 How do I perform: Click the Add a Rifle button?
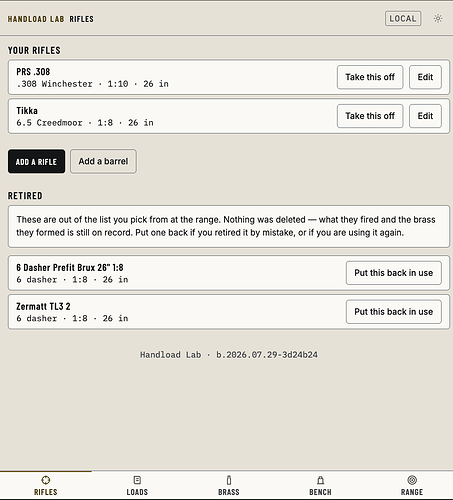tap(36, 161)
